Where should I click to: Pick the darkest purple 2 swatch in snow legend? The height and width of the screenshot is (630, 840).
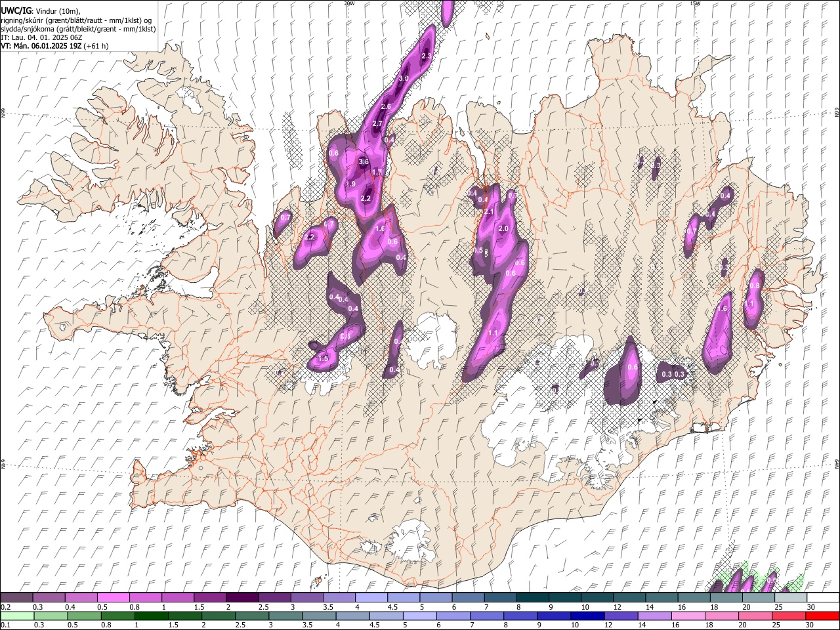pyautogui.click(x=242, y=598)
